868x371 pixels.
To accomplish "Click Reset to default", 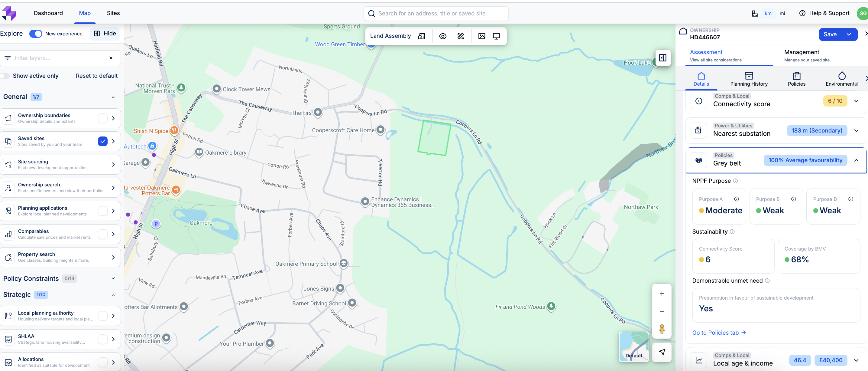I will pos(96,76).
